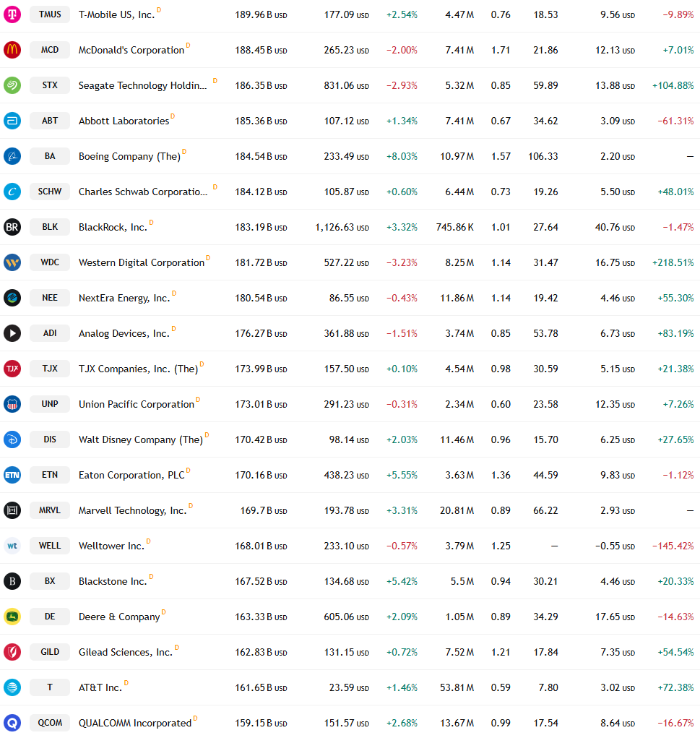Click the Gilead Sciences logo icon
The height and width of the screenshot is (738, 700).
(12, 652)
